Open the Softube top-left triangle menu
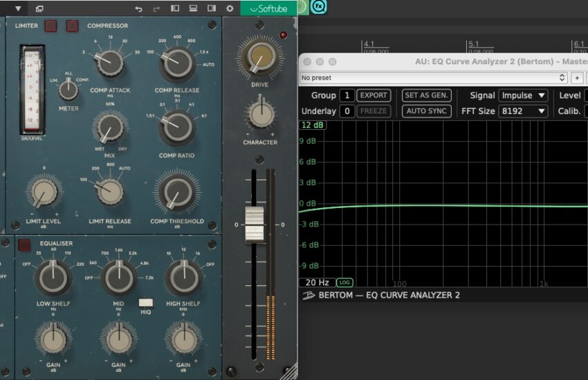 pos(17,9)
